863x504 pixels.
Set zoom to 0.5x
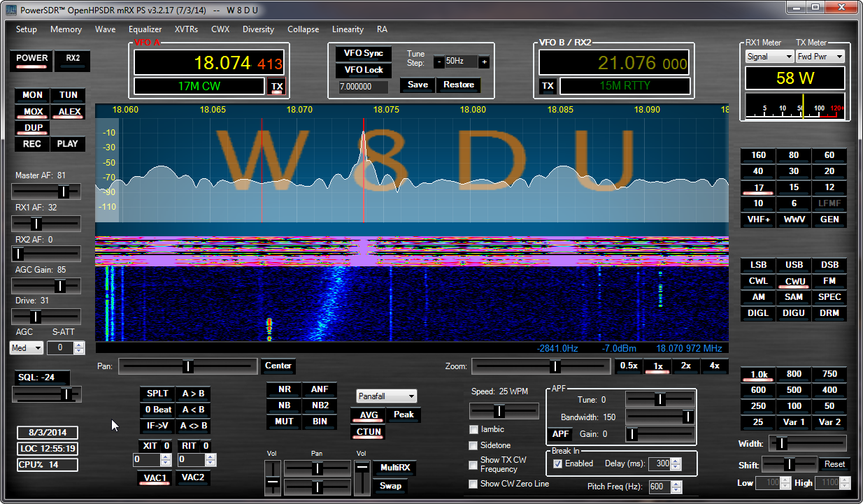[x=629, y=366]
